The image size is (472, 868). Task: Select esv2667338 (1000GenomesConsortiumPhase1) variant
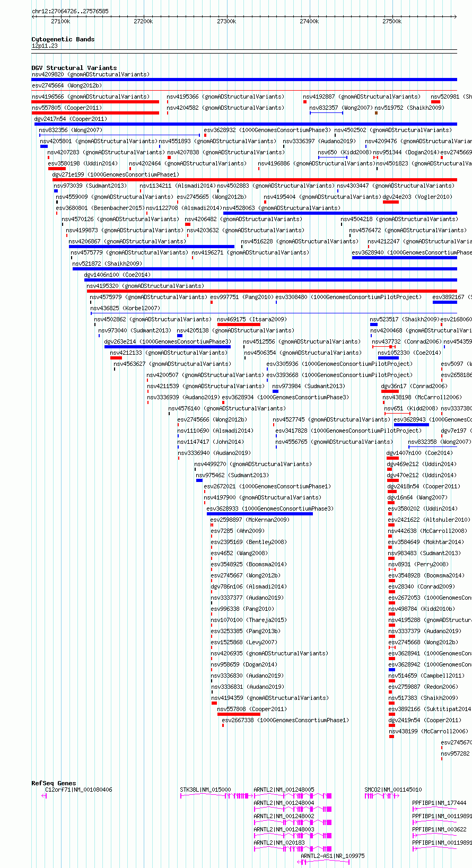point(223,725)
